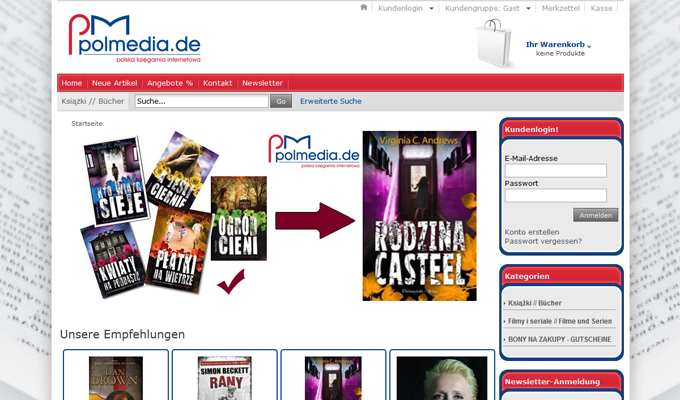The width and height of the screenshot is (680, 400).
Task: Click the Unsere Empfehlungen heading
Action: point(122,334)
